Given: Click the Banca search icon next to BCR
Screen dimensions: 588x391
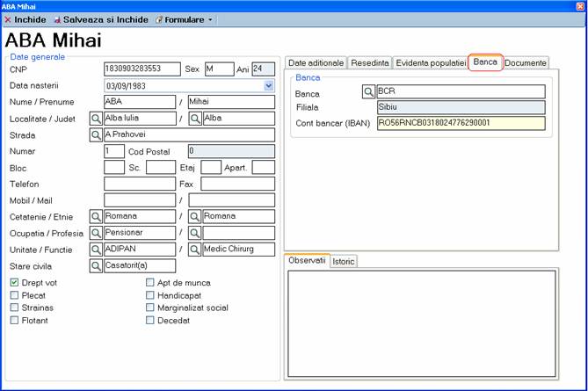Looking at the screenshot, I should click(368, 91).
